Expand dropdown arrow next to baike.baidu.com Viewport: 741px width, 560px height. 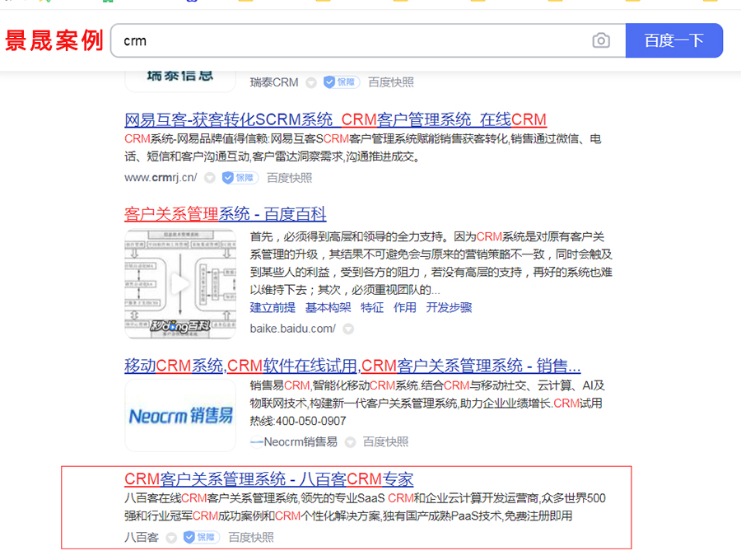348,329
